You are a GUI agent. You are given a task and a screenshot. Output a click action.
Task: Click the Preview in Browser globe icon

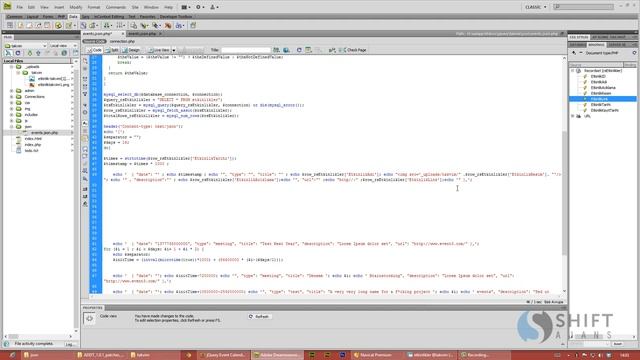click(x=287, y=50)
